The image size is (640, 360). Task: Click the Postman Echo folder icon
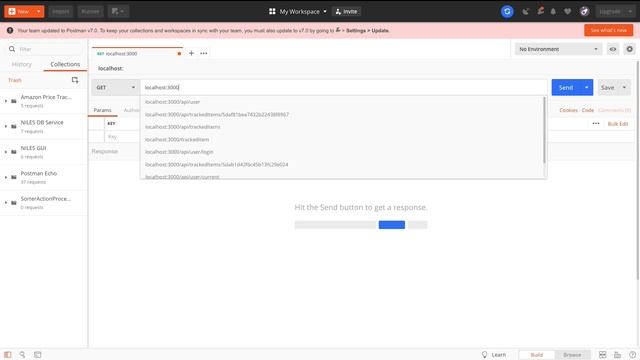14,177
